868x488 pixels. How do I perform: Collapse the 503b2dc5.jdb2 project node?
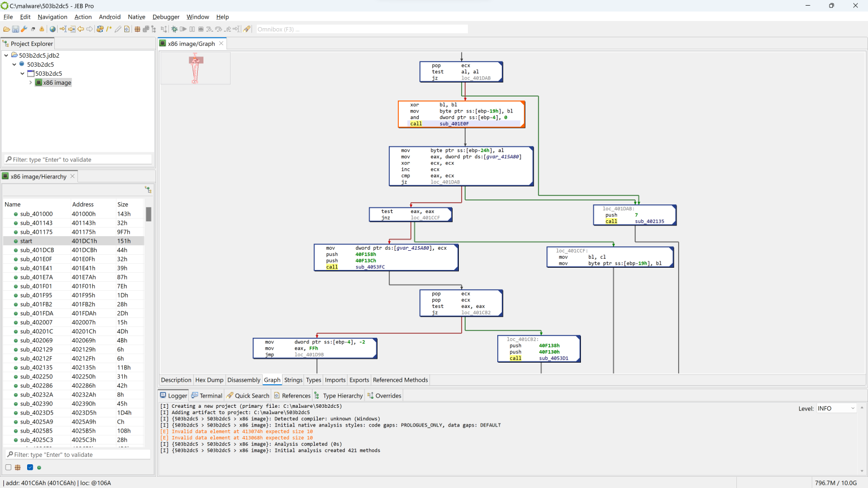tap(7, 55)
